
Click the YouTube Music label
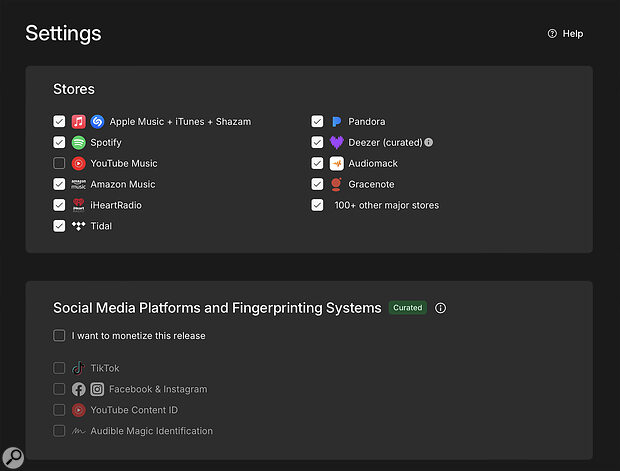coord(124,163)
